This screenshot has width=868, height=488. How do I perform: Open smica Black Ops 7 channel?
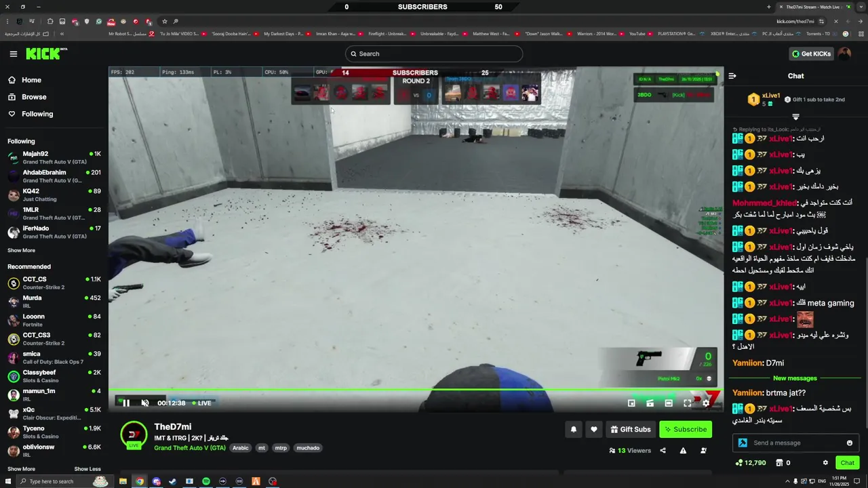[x=54, y=357]
